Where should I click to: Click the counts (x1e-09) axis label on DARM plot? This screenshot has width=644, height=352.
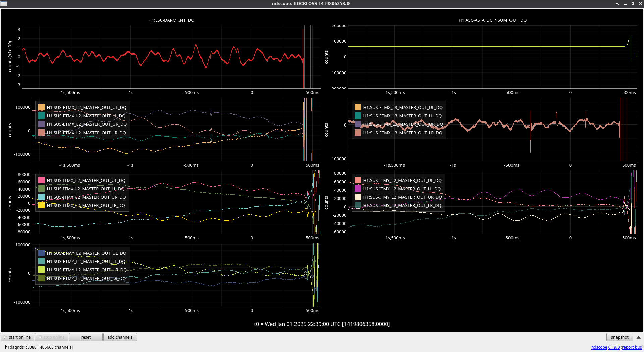pyautogui.click(x=10, y=56)
